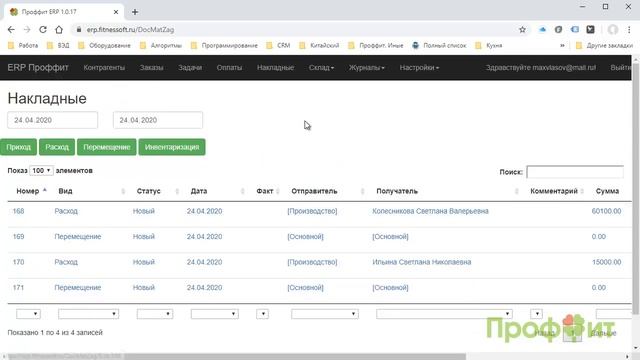Viewport: 640px width, 360px height.
Task: Sort table by Номер column
Action: tap(28, 191)
